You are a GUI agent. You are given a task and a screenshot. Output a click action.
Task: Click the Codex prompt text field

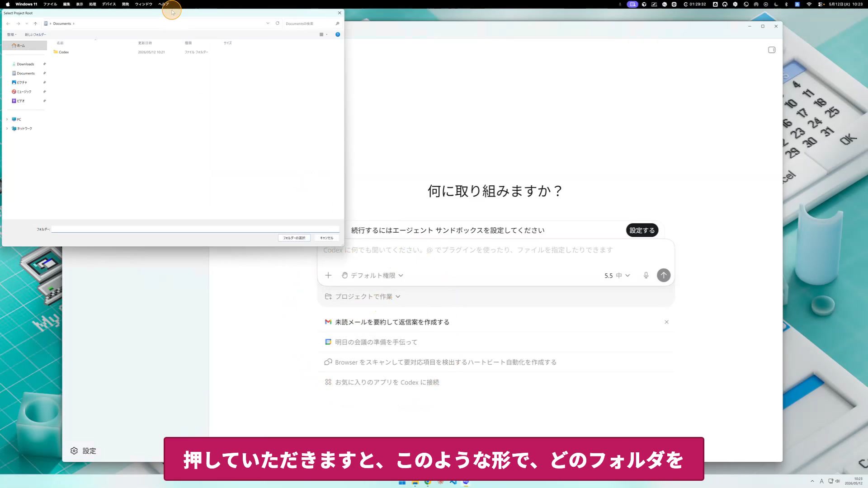pos(496,250)
